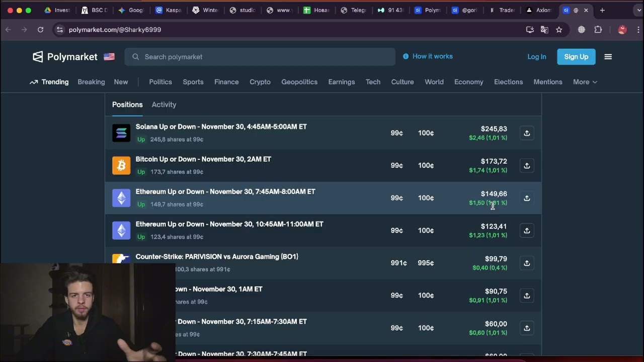
Task: Click the globe icon in browser toolbar
Action: (582, 30)
